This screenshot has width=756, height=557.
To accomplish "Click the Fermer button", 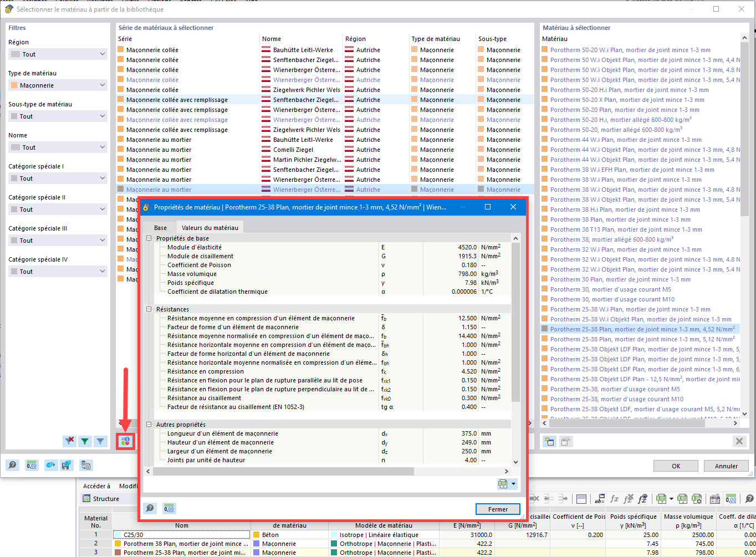I will pos(498,509).
